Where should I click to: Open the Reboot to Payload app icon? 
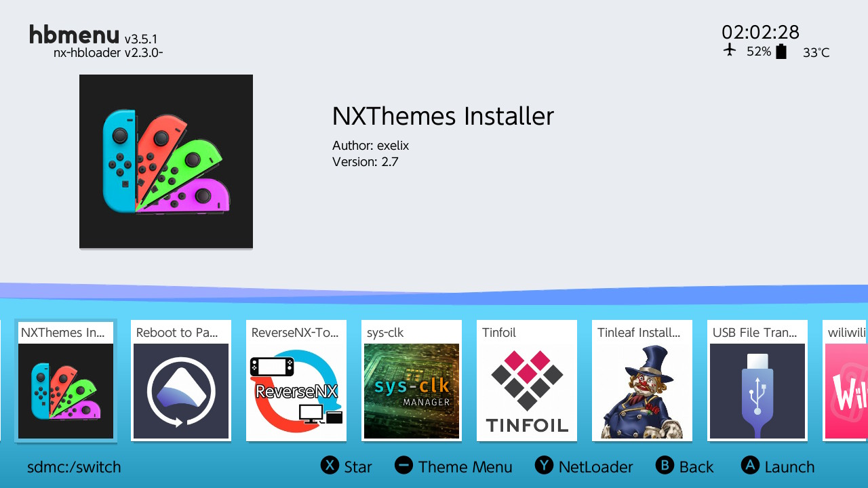click(x=181, y=391)
